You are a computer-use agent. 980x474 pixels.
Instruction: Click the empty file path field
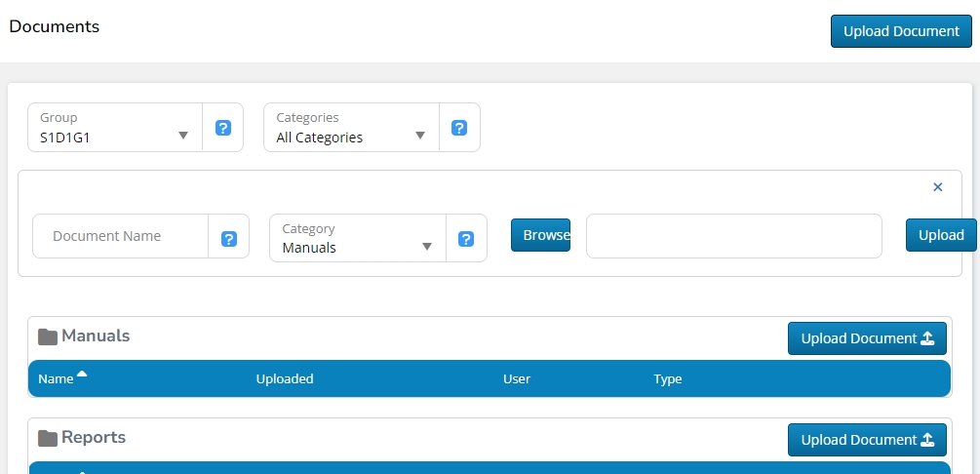pos(733,236)
